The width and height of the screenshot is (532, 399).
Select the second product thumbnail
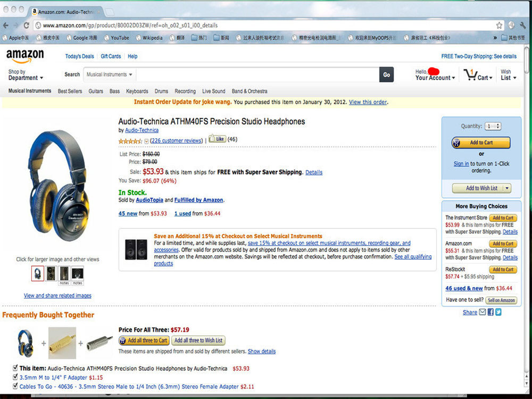pos(51,273)
